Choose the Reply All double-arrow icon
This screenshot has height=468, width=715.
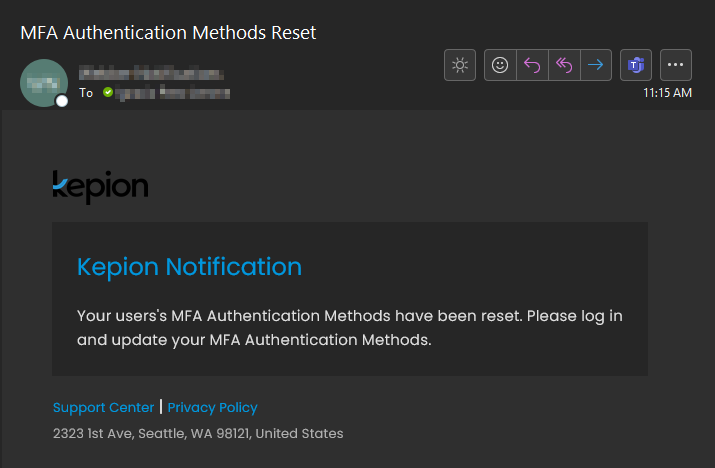[564, 65]
